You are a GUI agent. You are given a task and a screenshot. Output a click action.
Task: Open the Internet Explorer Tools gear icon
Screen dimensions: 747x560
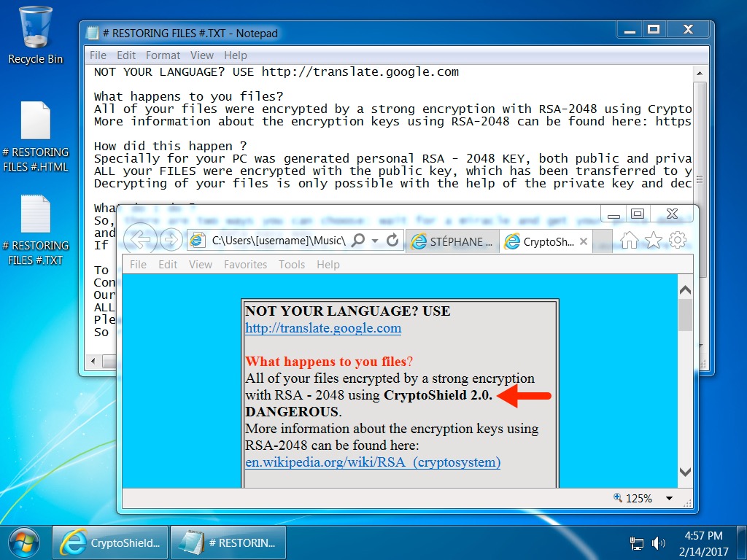pyautogui.click(x=678, y=241)
